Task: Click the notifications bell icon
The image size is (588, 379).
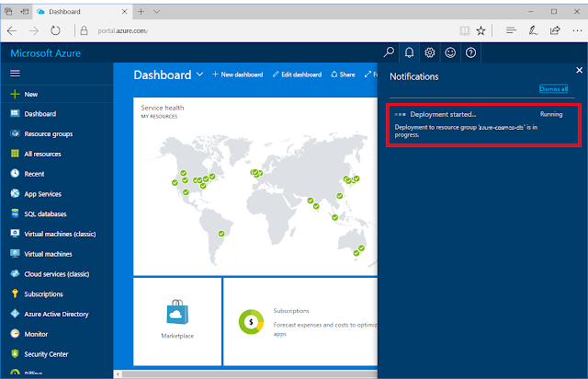Action: tap(409, 52)
